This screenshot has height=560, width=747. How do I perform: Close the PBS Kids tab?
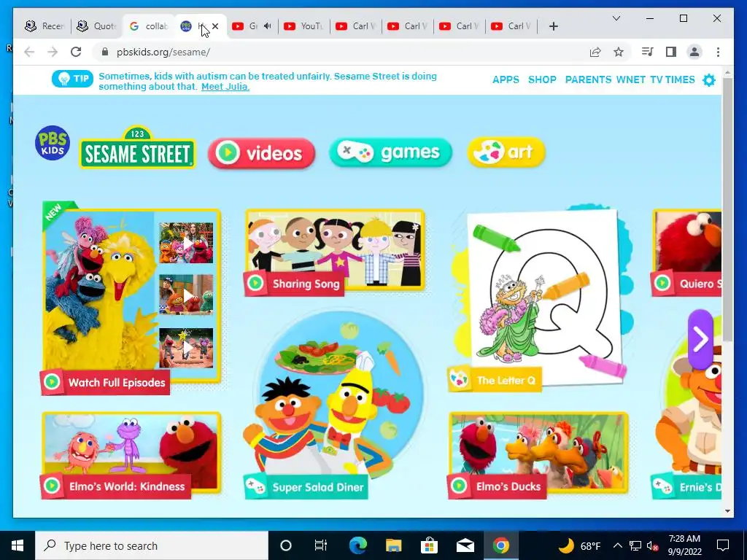pos(215,26)
